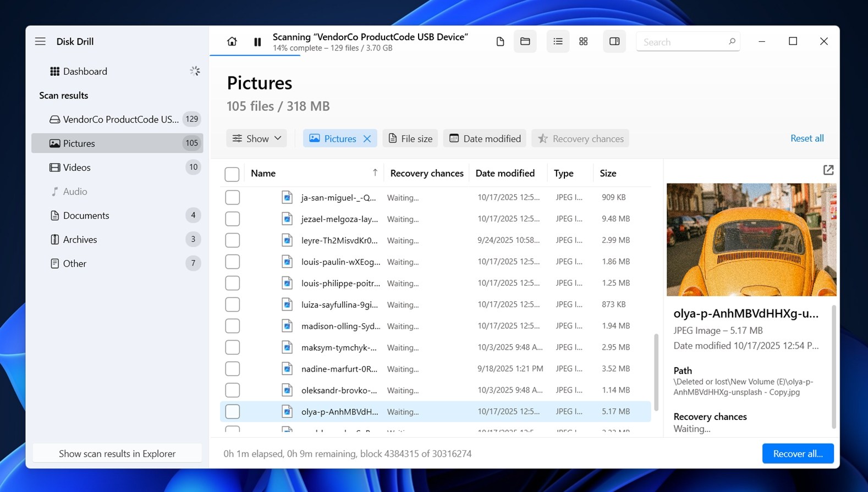Click the Videos film icon
868x492 pixels.
[x=54, y=167]
